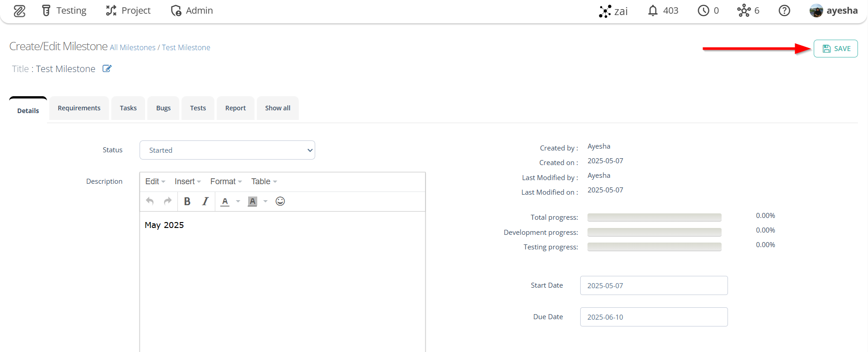Apply the background highlight color button

[252, 201]
